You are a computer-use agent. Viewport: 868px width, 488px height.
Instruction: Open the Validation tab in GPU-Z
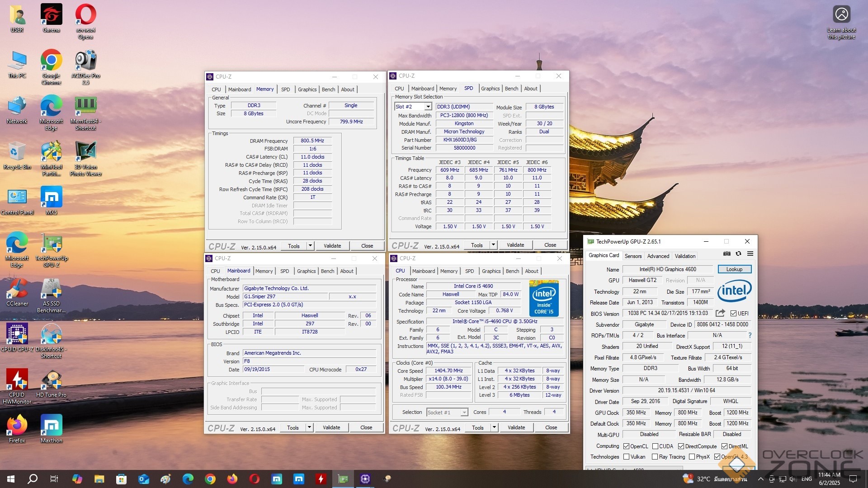[685, 256]
